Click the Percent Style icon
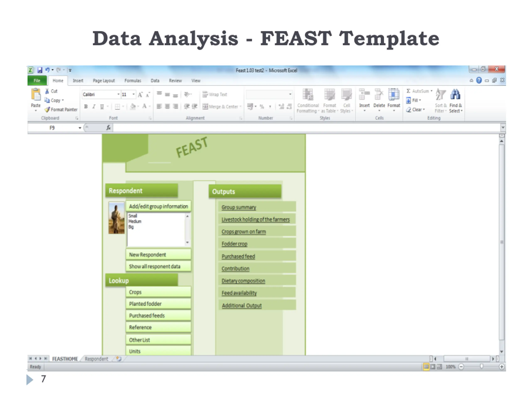This screenshot has width=532, height=399. (x=262, y=107)
